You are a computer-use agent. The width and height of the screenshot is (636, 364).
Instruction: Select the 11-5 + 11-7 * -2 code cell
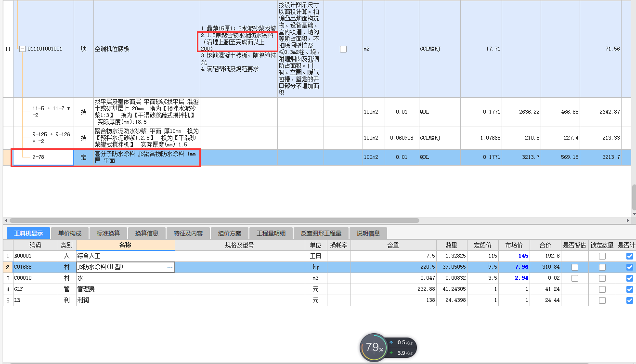click(x=43, y=112)
